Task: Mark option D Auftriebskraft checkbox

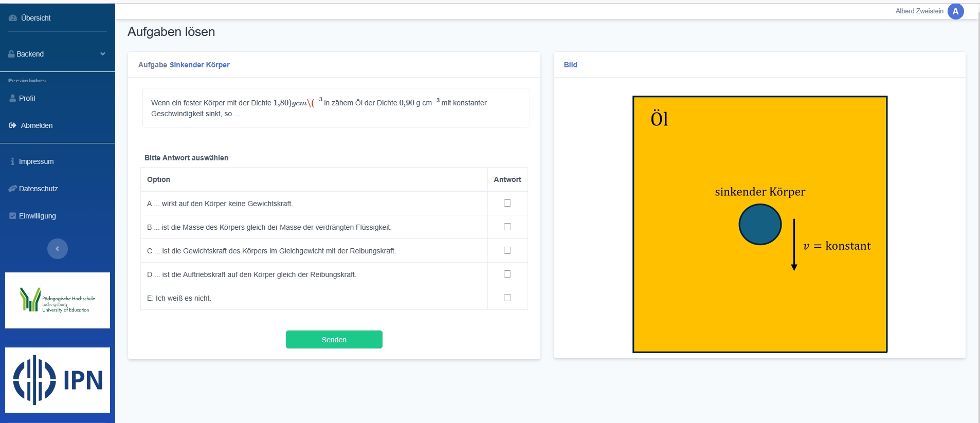Action: 507,274
